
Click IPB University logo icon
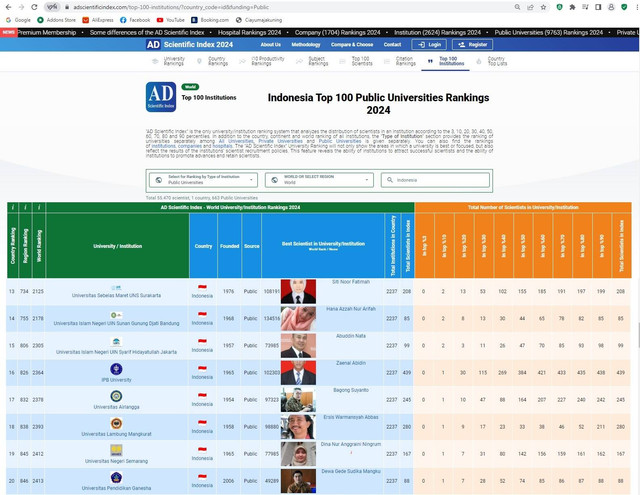point(116,369)
